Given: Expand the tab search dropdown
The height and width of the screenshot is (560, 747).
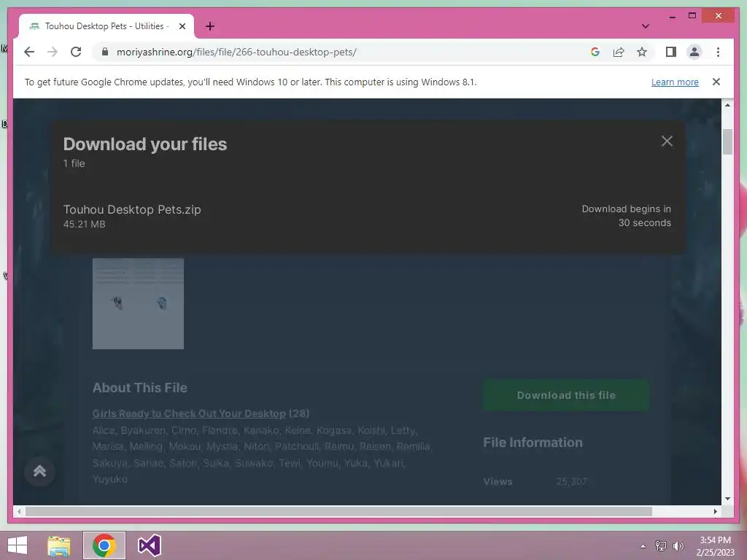Looking at the screenshot, I should [645, 26].
